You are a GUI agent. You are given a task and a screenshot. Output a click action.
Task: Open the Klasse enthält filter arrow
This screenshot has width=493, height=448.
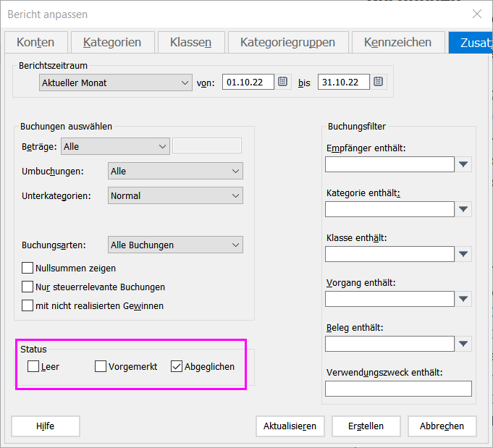point(464,254)
